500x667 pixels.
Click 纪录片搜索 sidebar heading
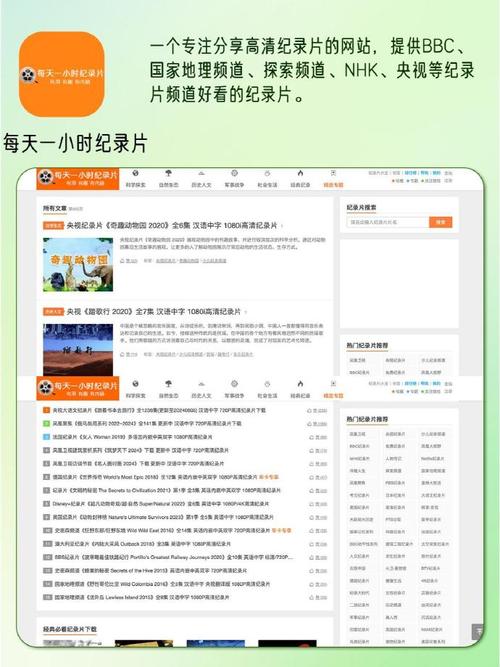[x=361, y=208]
